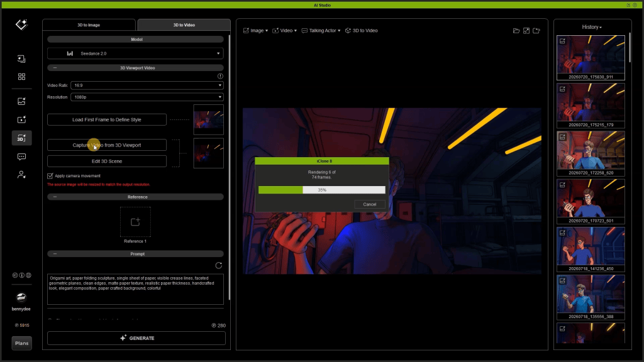
Task: Click the History panel scrollbar
Action: click(x=629, y=48)
